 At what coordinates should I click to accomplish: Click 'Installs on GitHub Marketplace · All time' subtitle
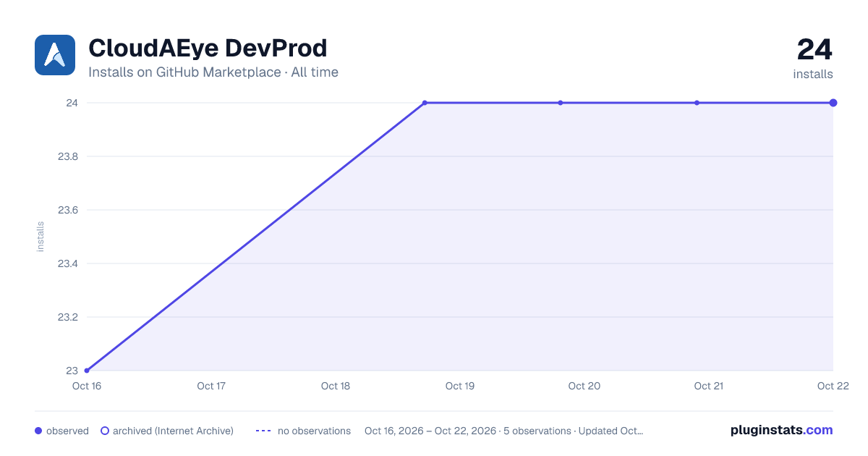pyautogui.click(x=213, y=72)
